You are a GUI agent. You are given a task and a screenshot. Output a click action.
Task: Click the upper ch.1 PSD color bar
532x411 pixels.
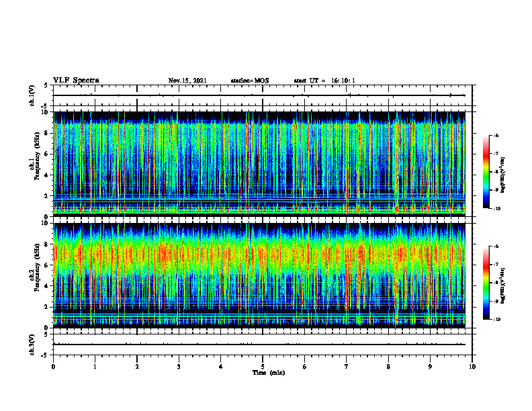coord(486,172)
